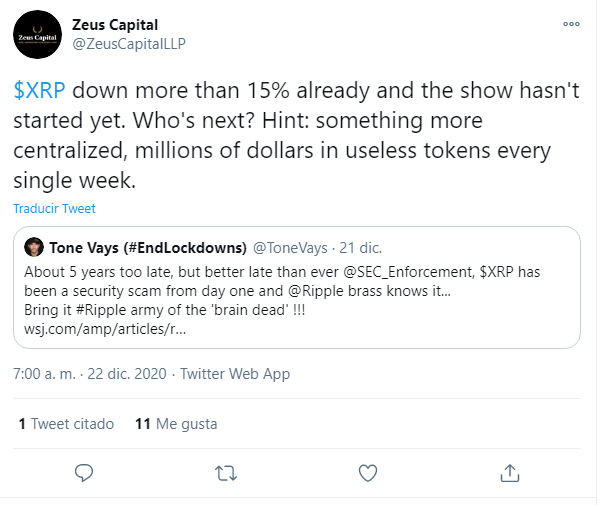Like the tweet with heart icon
Viewport: 606px width, 505px height.
pos(368,471)
